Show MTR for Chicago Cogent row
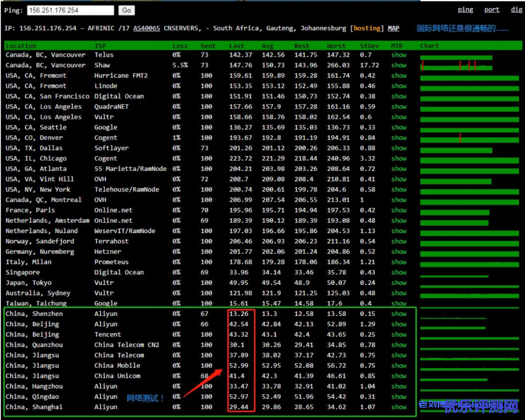 pyautogui.click(x=398, y=159)
